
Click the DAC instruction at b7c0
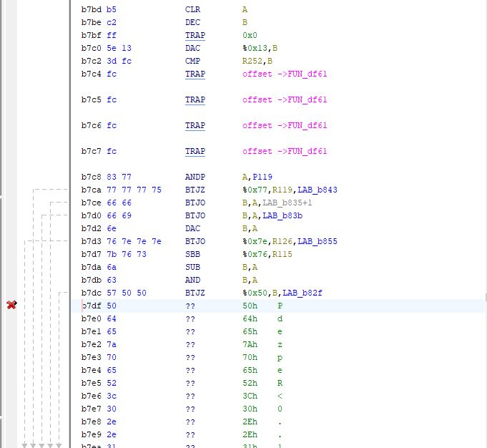tap(192, 48)
